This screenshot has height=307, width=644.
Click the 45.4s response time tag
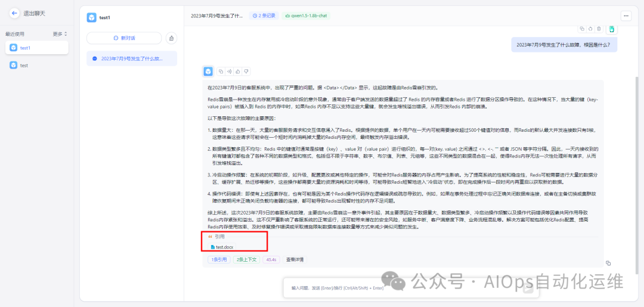tap(271, 259)
